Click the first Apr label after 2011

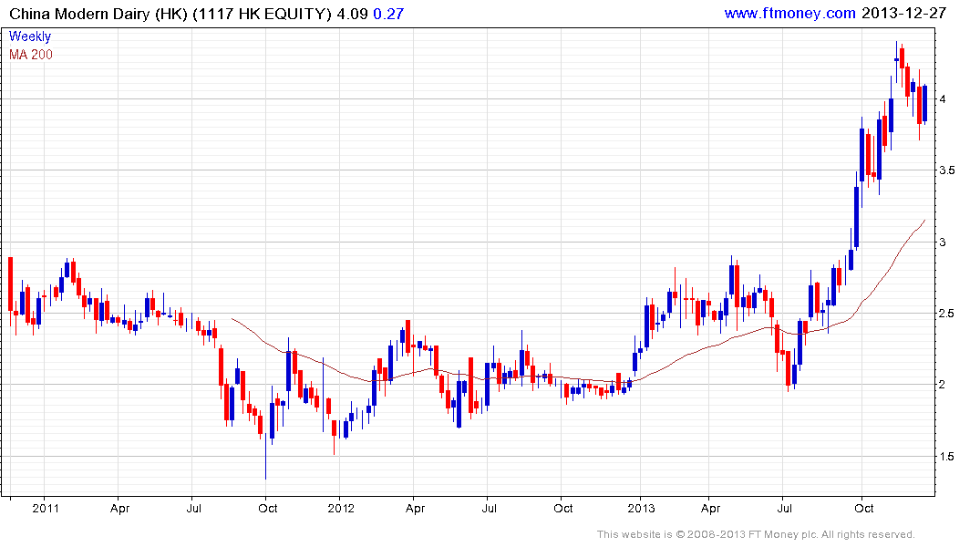(x=119, y=508)
